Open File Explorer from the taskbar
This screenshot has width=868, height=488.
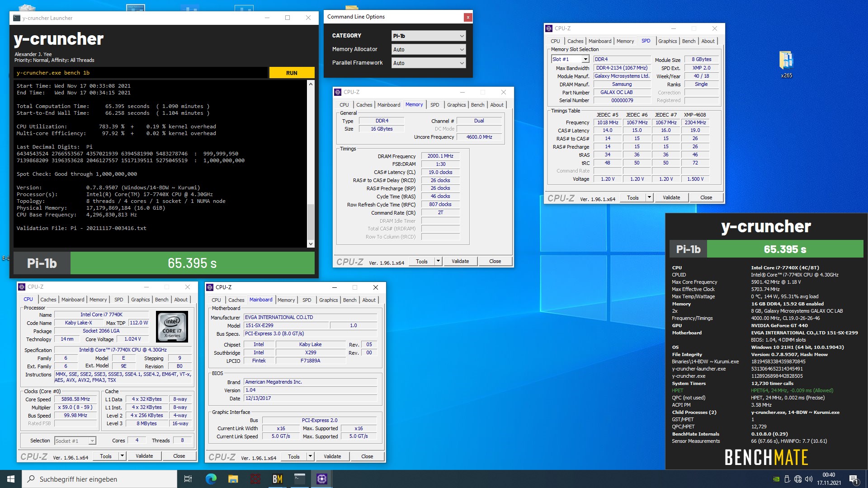(x=233, y=479)
